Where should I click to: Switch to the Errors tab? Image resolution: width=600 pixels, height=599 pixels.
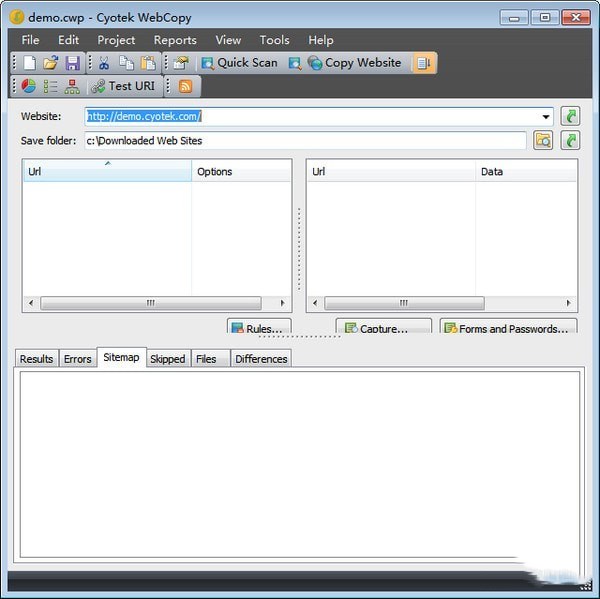point(78,359)
